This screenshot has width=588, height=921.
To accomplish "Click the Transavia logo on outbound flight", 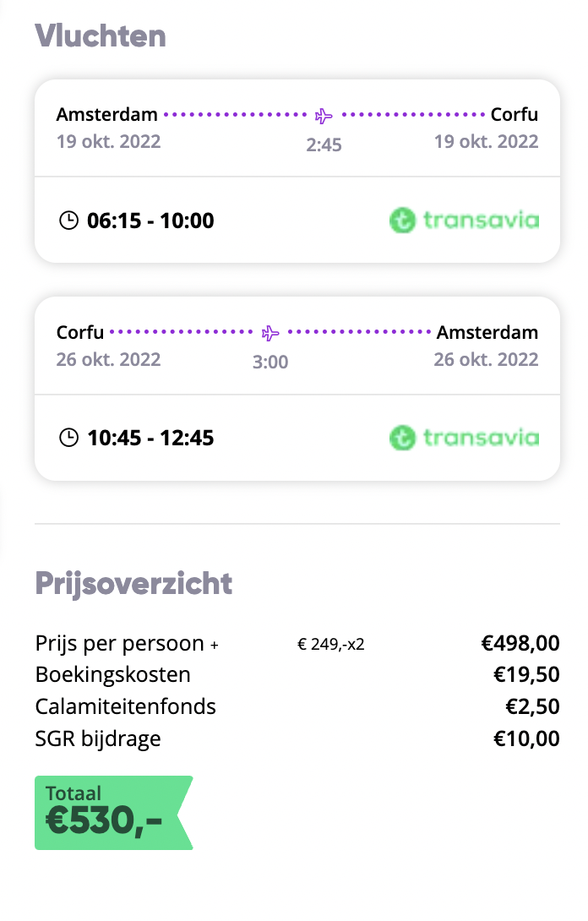I will [464, 221].
